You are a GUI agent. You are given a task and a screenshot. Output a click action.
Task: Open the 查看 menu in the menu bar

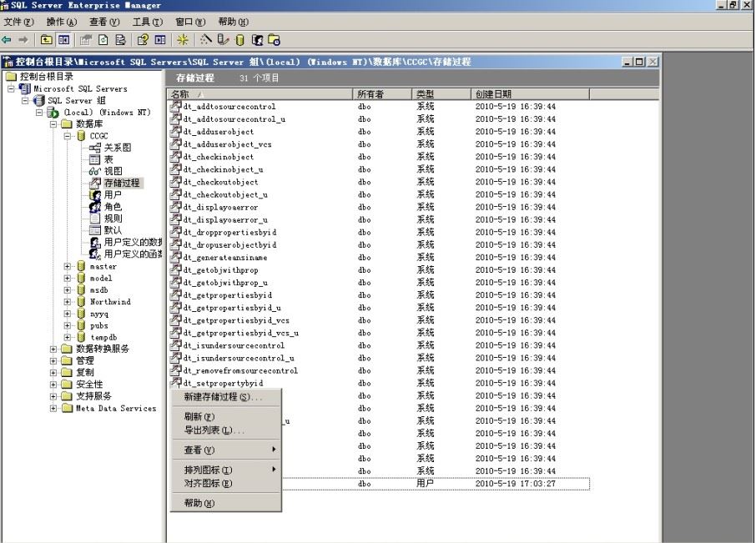click(x=104, y=22)
